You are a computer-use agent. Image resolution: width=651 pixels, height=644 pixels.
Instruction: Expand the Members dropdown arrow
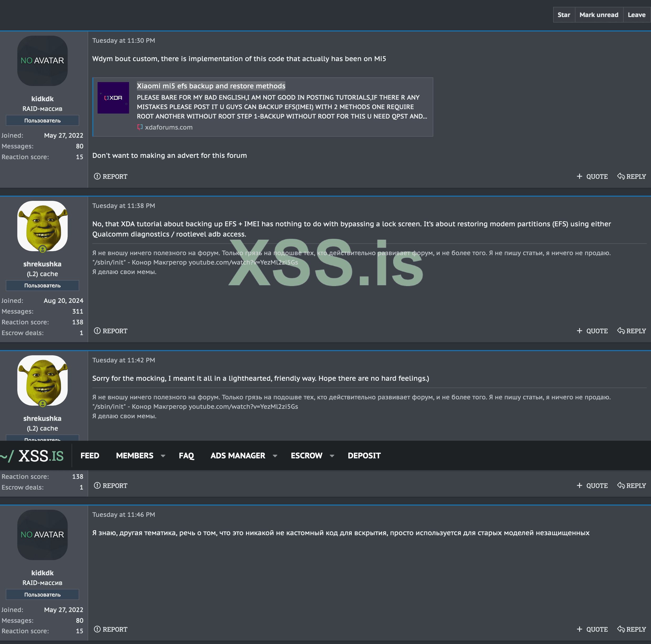tap(163, 456)
